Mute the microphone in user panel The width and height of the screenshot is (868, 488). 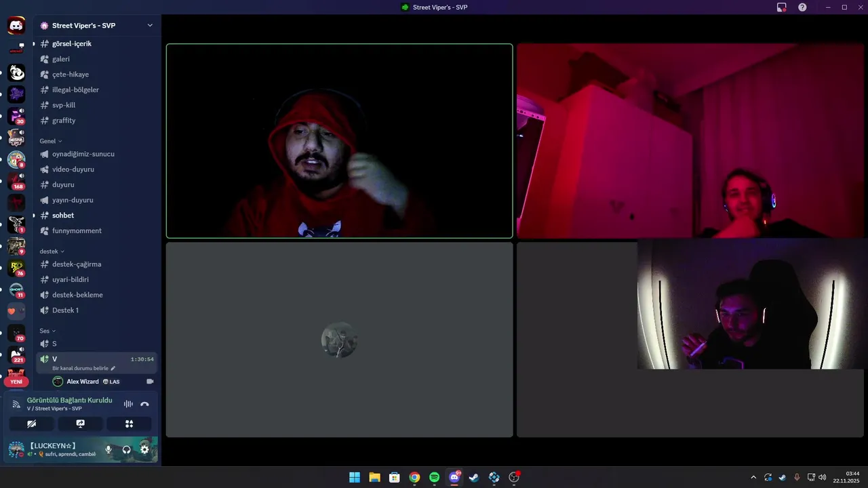108,449
